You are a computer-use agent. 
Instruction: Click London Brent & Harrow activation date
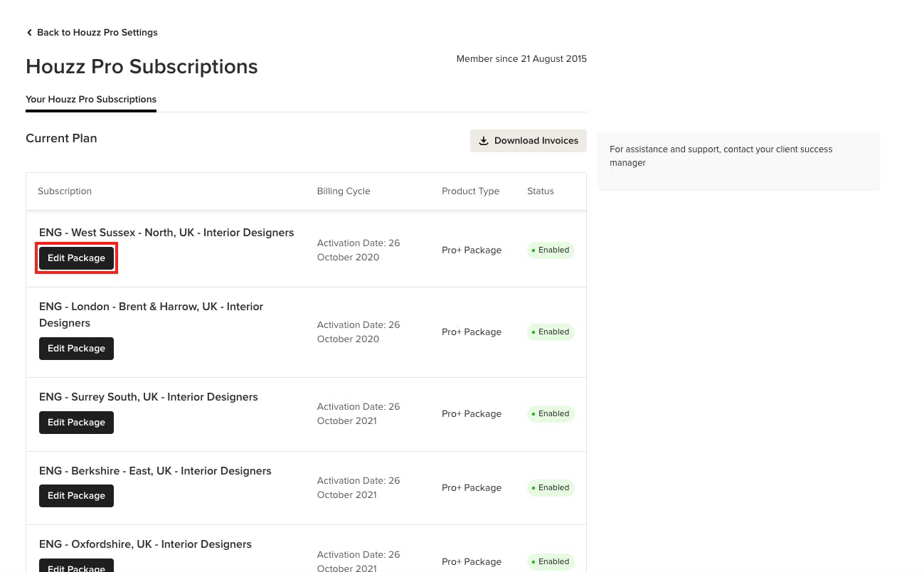pyautogui.click(x=359, y=332)
